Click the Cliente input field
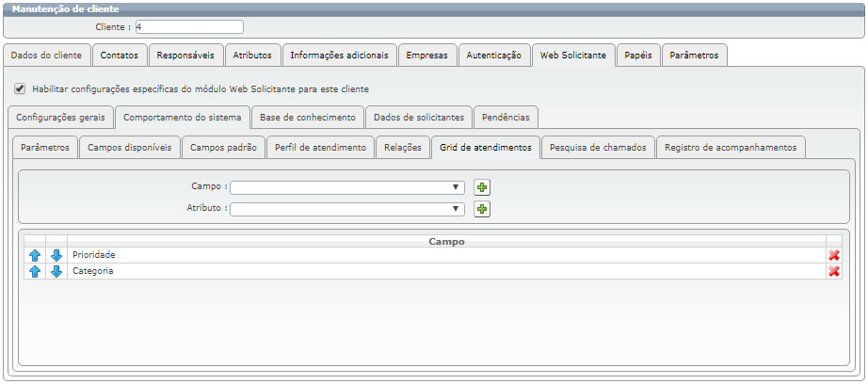 [189, 26]
